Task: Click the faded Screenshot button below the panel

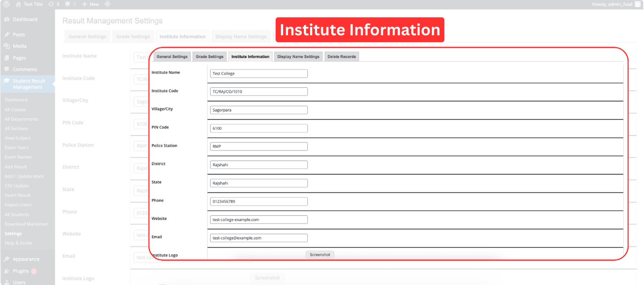Action: [x=267, y=278]
